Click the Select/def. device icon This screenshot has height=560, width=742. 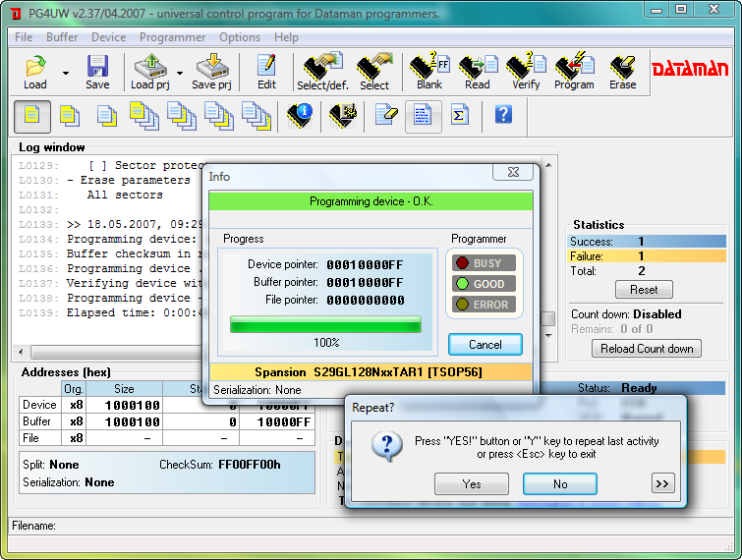point(322,72)
